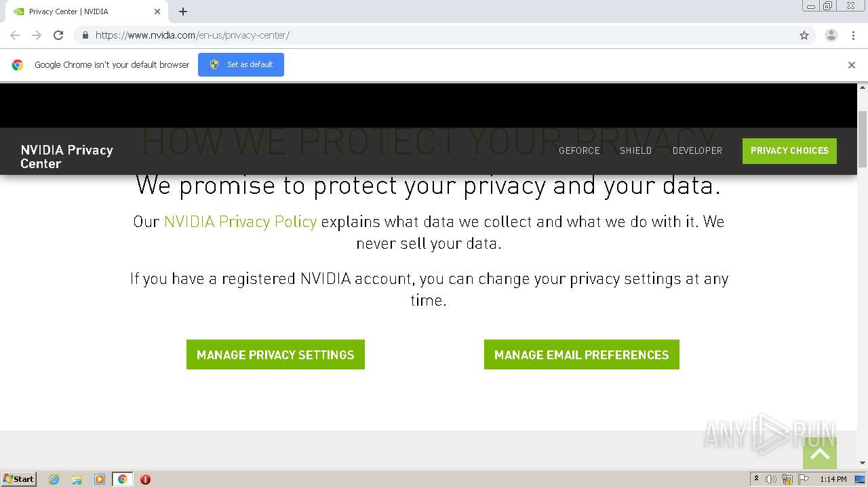Viewport: 868px width, 488px height.
Task: Open the DEVELOPER navigation item
Action: 697,150
